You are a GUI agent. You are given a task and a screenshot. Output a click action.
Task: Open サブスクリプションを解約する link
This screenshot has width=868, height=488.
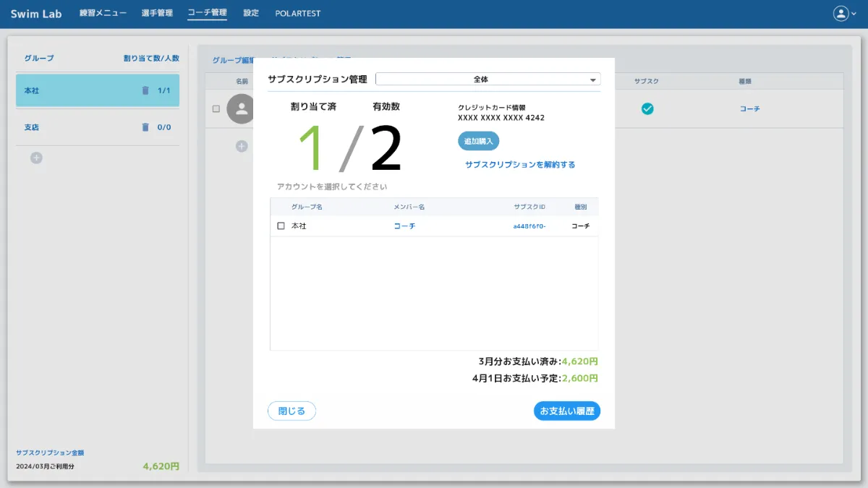pyautogui.click(x=522, y=164)
